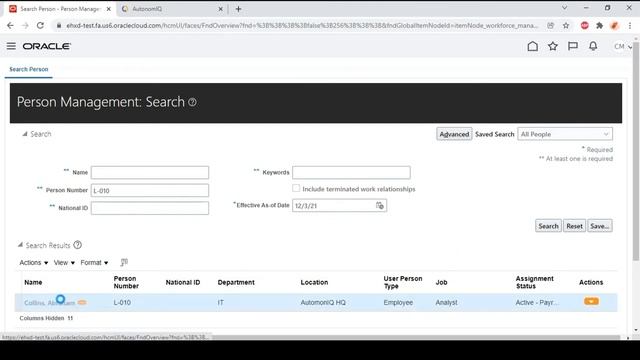Image resolution: width=640 pixels, height=360 pixels.
Task: Open Chrome tab search chevron
Action: (x=564, y=8)
